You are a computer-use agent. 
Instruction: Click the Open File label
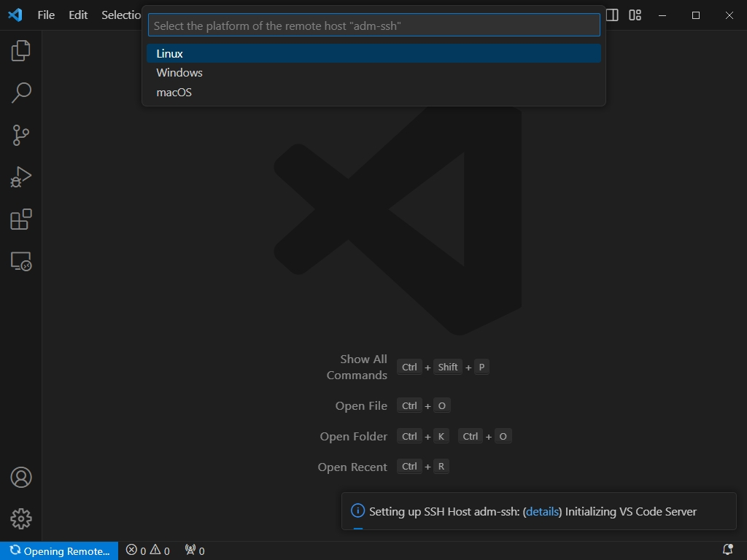(361, 405)
